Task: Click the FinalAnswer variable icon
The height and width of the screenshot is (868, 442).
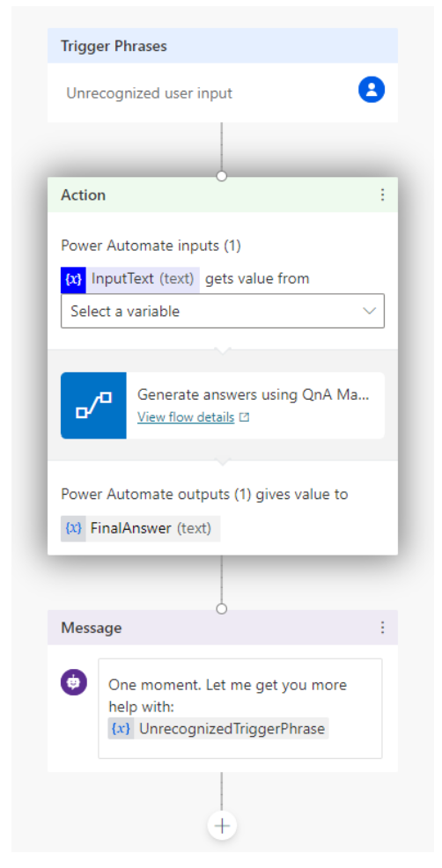Action: click(73, 529)
